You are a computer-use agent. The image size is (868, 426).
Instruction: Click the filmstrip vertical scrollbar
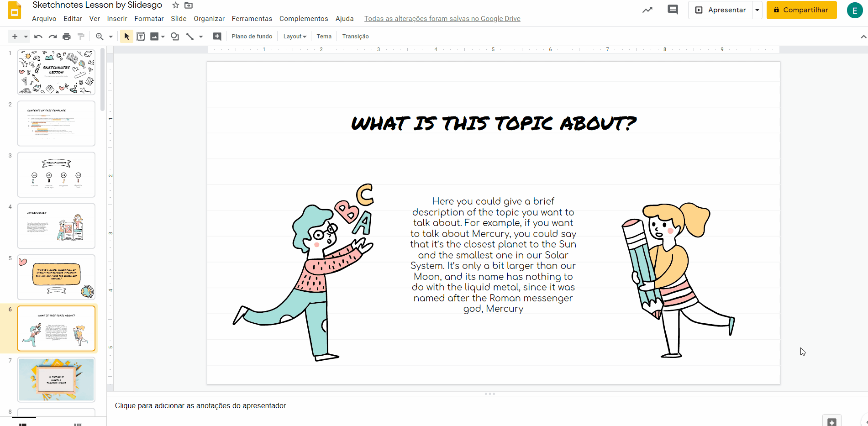pos(103,80)
